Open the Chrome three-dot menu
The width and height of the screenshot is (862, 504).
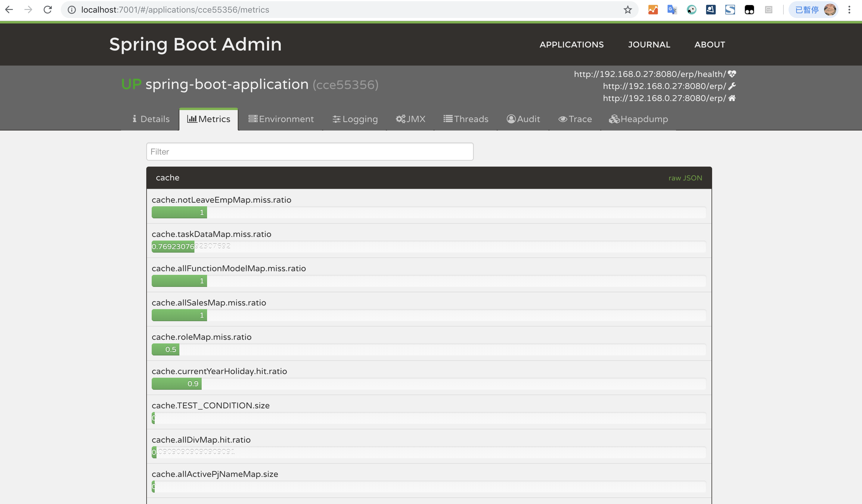tap(849, 10)
